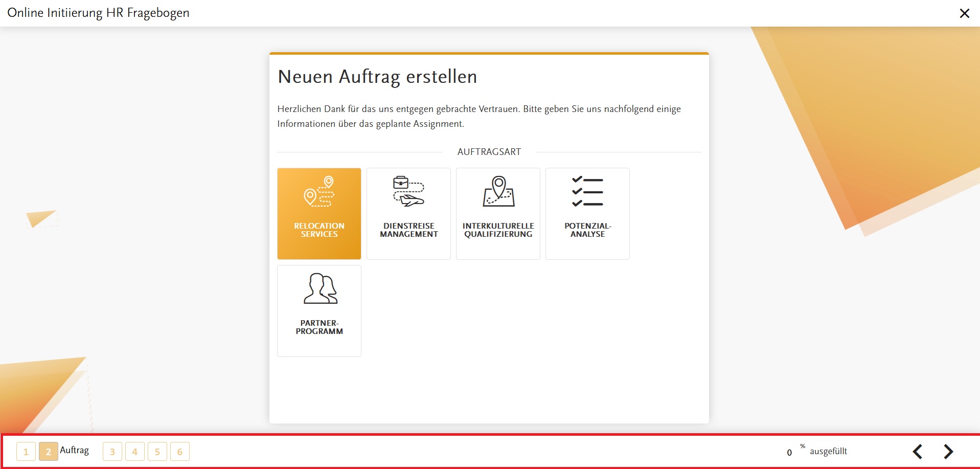This screenshot has height=469, width=980.
Task: Jump to step 3
Action: (112, 452)
